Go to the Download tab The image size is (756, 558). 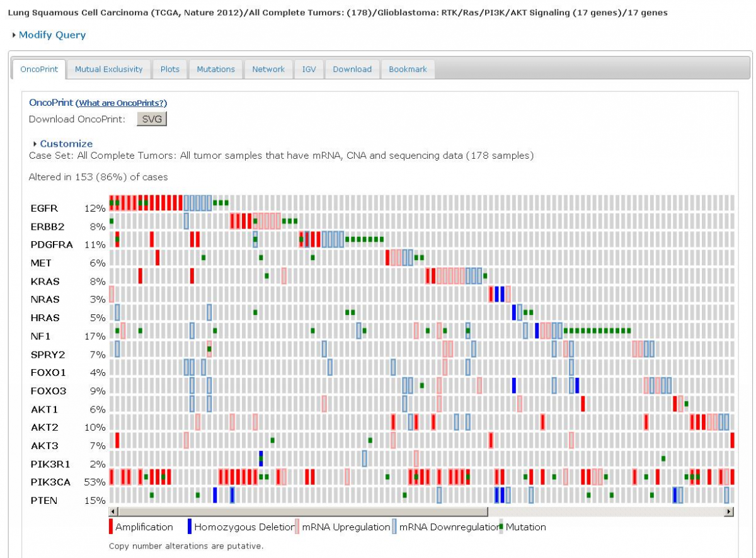tap(352, 69)
